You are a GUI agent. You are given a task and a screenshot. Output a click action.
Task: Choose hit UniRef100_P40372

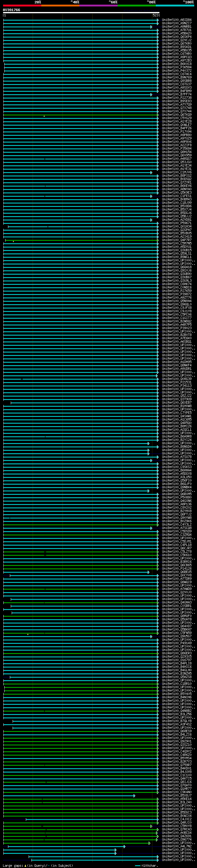click(x=176, y=71)
